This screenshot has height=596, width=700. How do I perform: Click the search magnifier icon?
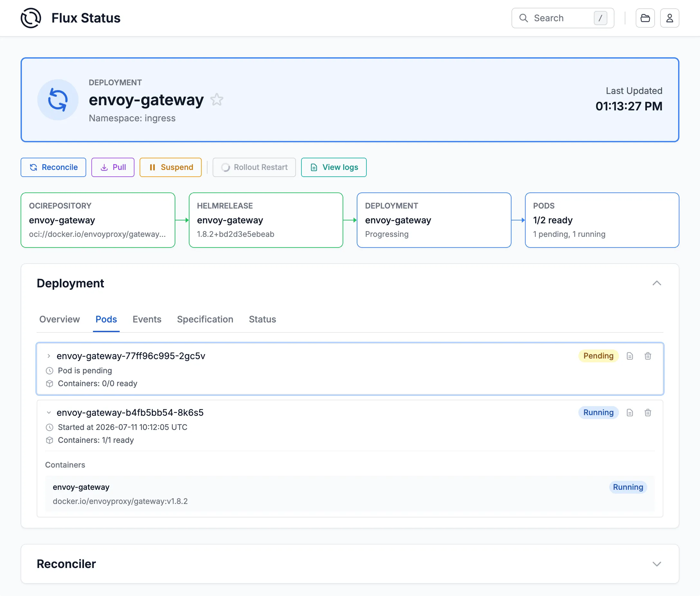pos(523,18)
